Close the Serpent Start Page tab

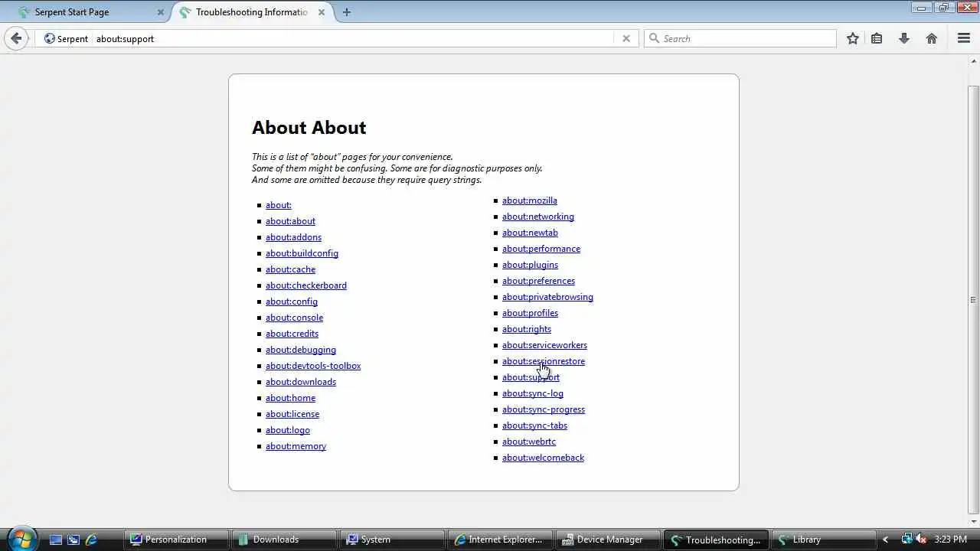pos(161,12)
